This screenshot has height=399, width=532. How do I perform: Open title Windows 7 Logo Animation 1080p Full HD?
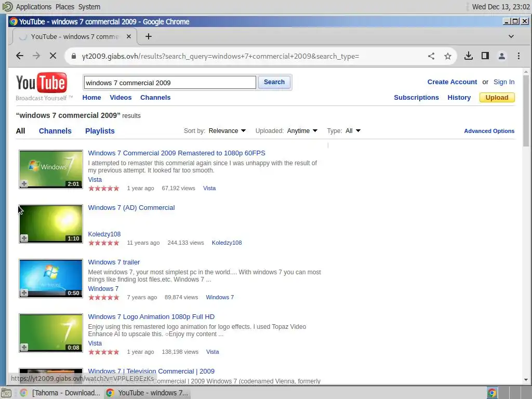pyautogui.click(x=151, y=317)
